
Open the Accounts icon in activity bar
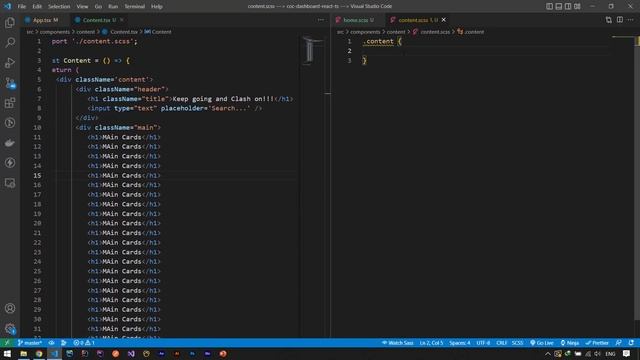pyautogui.click(x=10, y=308)
